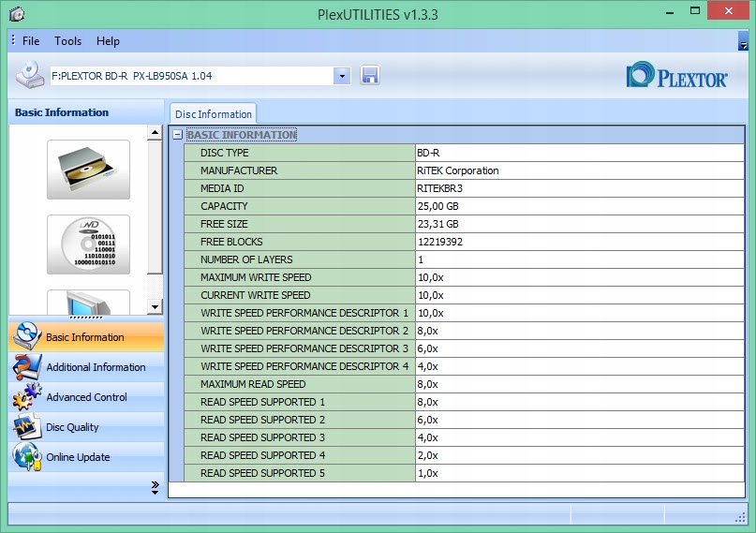Click the save floppy disk icon

point(370,76)
